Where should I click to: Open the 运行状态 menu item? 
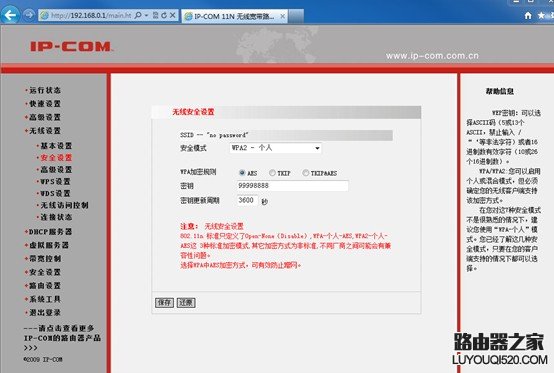(x=45, y=90)
